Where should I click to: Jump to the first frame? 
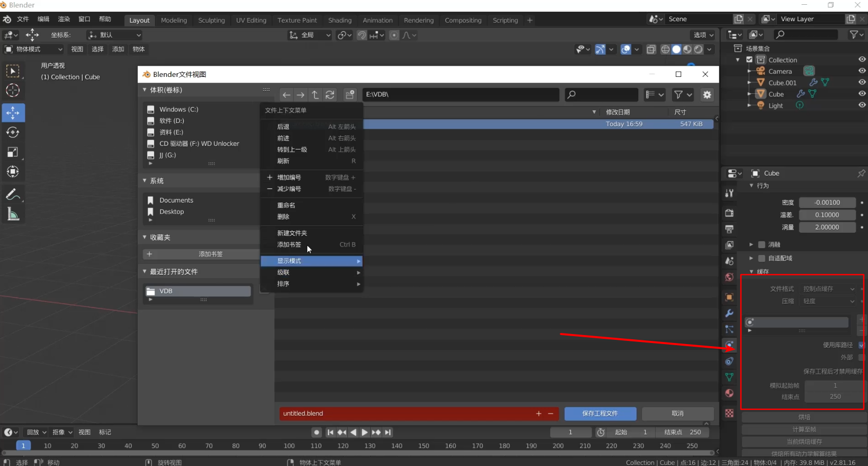(x=330, y=433)
